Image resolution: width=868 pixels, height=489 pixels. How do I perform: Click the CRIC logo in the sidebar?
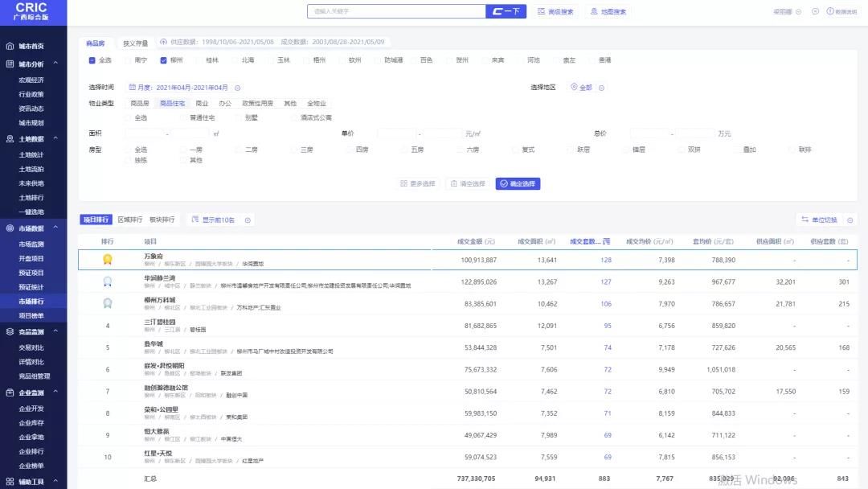[31, 11]
